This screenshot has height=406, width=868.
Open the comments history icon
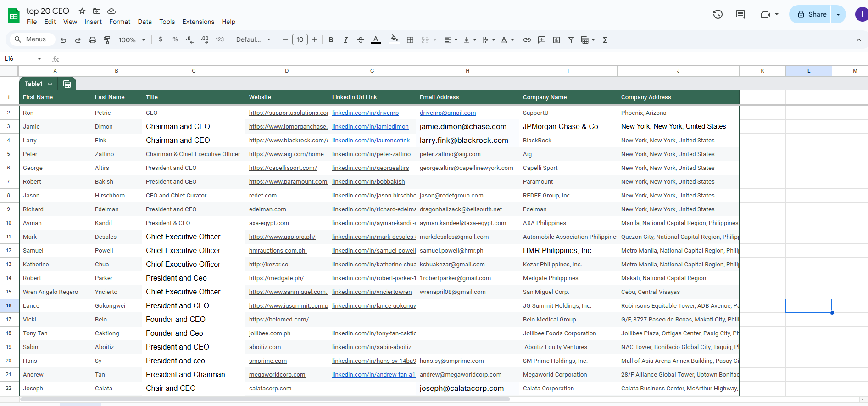(x=740, y=14)
